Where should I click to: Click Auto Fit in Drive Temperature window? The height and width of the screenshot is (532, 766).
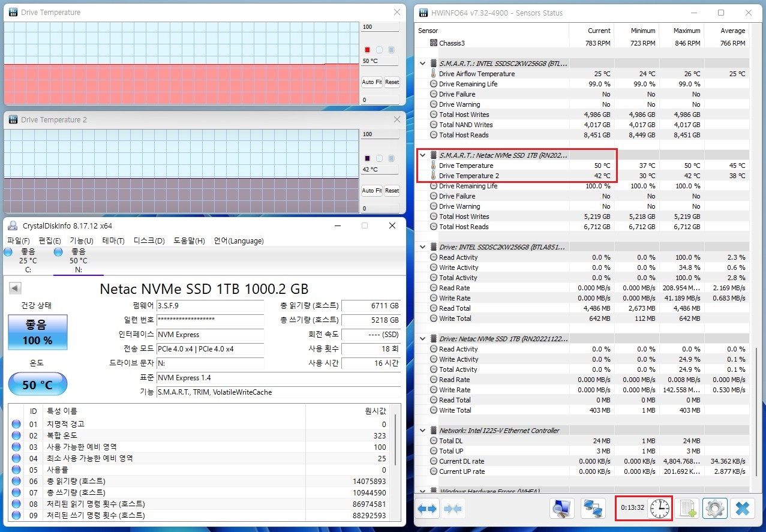372,82
